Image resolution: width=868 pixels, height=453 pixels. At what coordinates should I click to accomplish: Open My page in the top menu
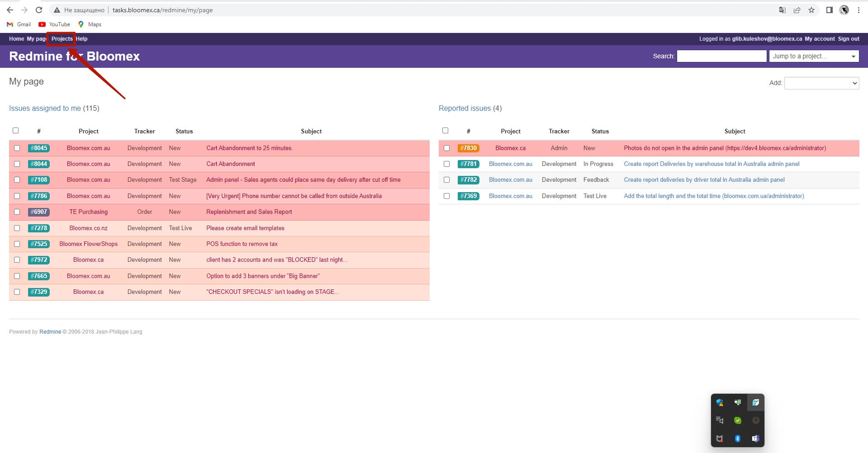pyautogui.click(x=37, y=39)
